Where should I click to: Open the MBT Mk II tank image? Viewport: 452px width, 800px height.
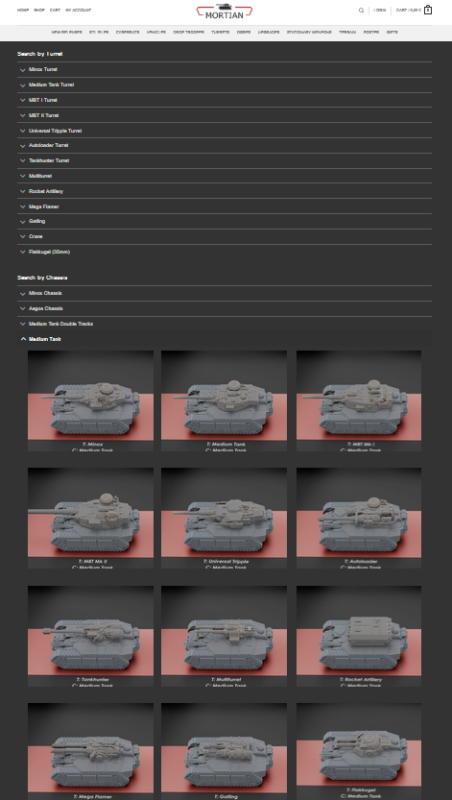pos(90,518)
